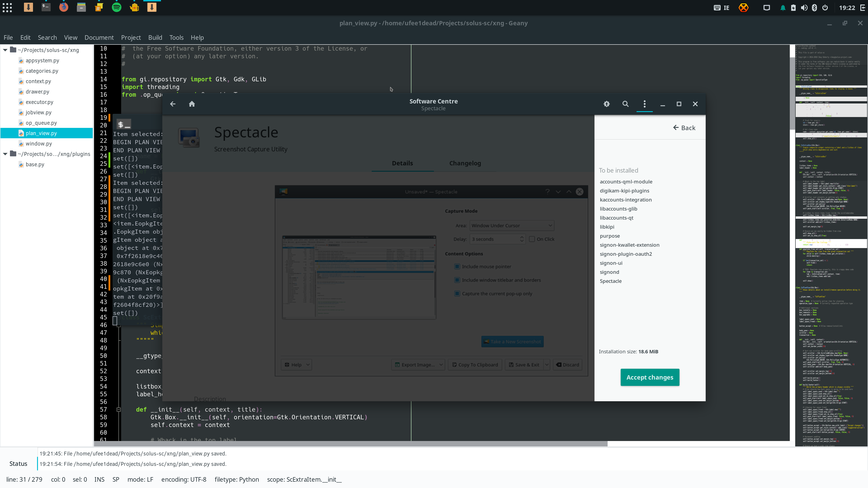This screenshot has height=488, width=868.
Task: Show battery status indicator
Action: click(x=793, y=7)
